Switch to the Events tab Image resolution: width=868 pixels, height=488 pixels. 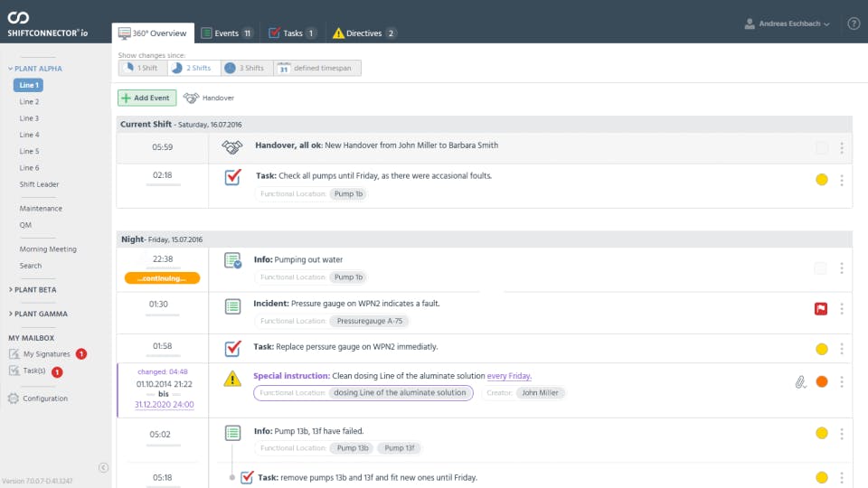pyautogui.click(x=226, y=33)
